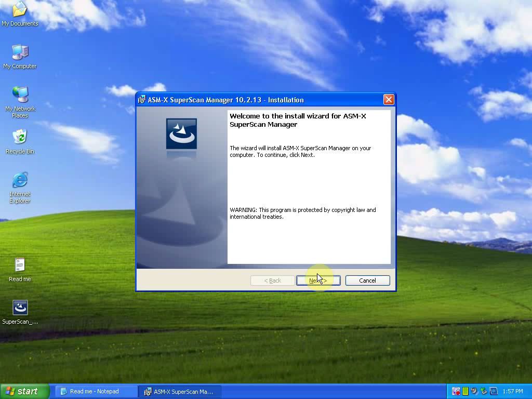Click the SuperScan logo in wizard banner
The image size is (532, 399).
tap(181, 134)
